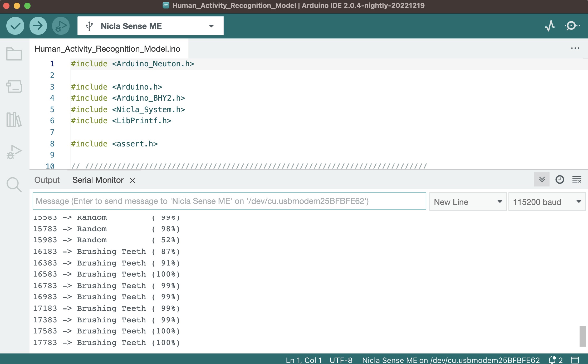Screen dimensions: 588x364
Task: Click the 15983 Random 52% output line
Action: pos(106,240)
